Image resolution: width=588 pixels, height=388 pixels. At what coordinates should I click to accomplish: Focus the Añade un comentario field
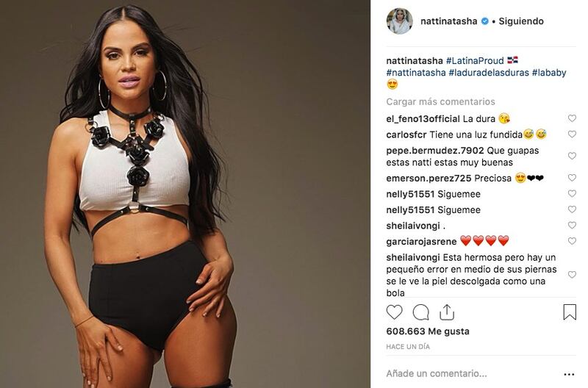(473, 374)
